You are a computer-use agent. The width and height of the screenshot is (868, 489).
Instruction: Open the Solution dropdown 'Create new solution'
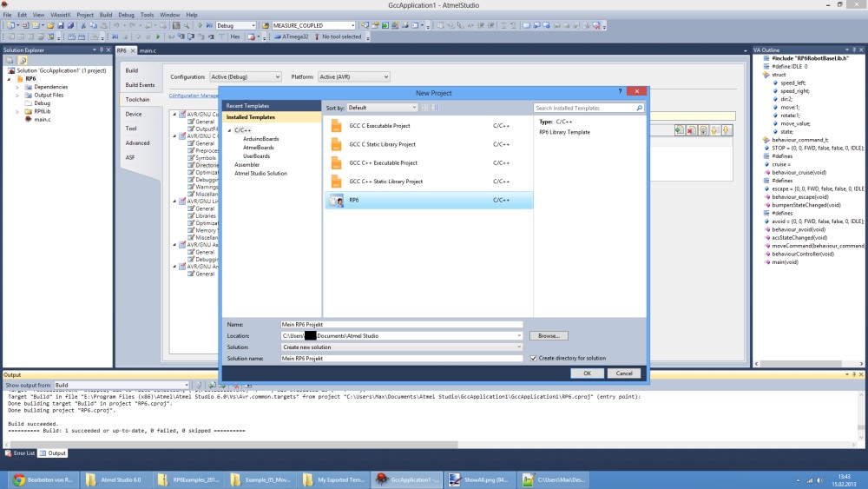click(x=402, y=347)
